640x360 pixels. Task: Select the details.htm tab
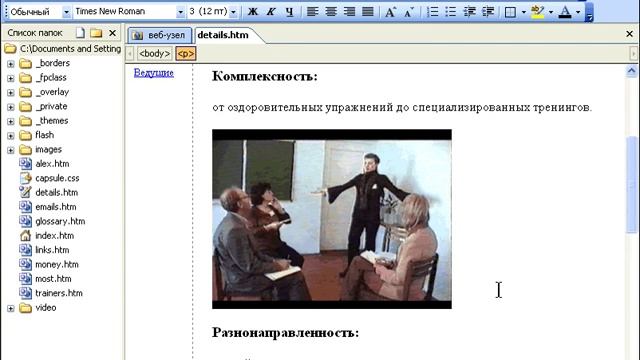[223, 35]
